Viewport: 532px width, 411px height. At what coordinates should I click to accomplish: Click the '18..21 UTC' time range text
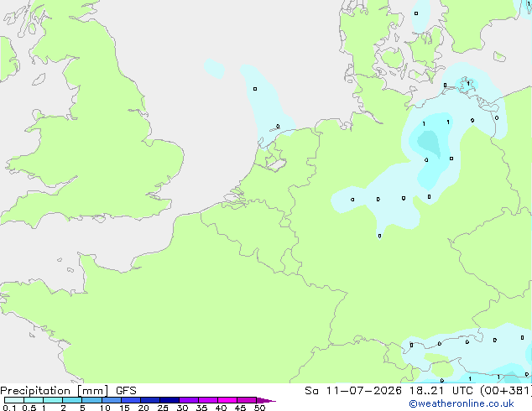tap(442, 391)
